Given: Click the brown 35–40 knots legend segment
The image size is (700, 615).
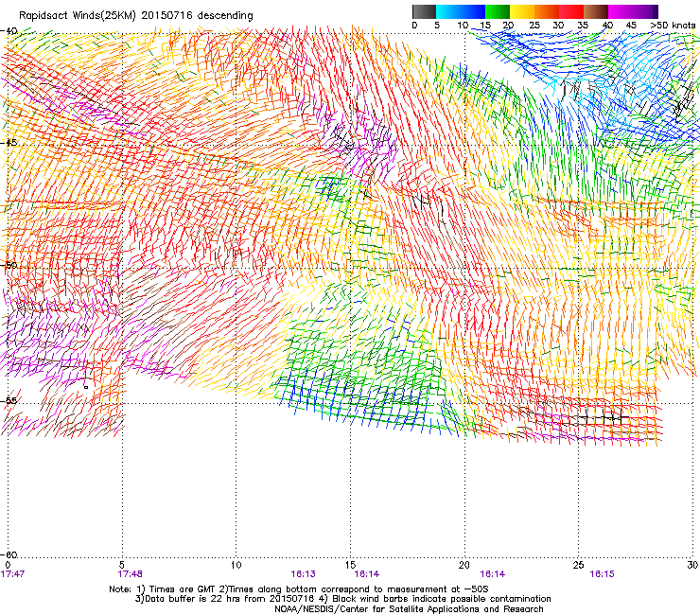Looking at the screenshot, I should coord(596,11).
